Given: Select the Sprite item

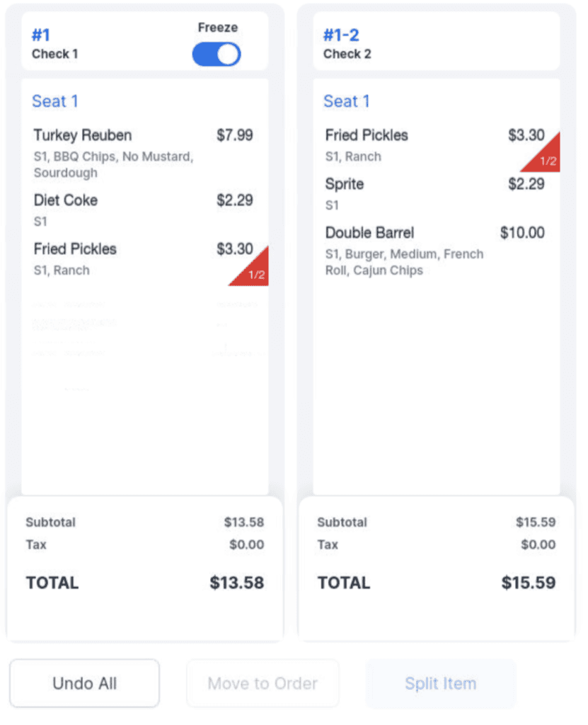Looking at the screenshot, I should point(345,185).
